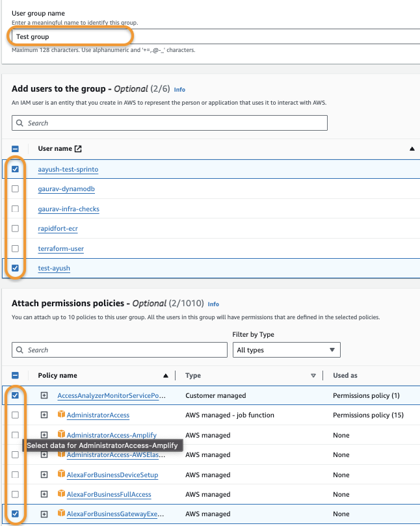Viewport: 420px width, 526px height.
Task: Sort by the Type column arrow
Action: click(x=313, y=376)
